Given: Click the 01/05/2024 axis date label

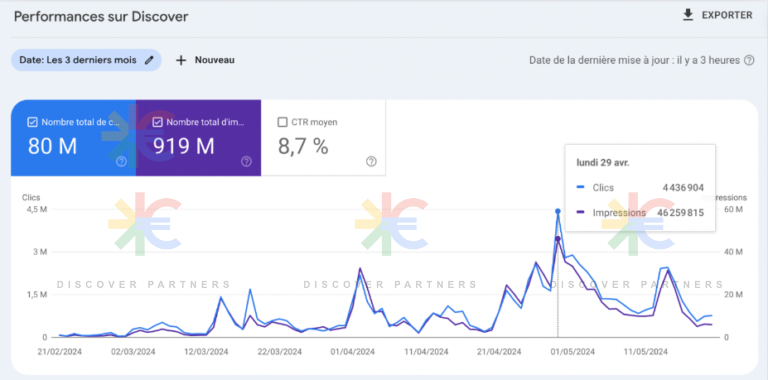Looking at the screenshot, I should tap(573, 352).
